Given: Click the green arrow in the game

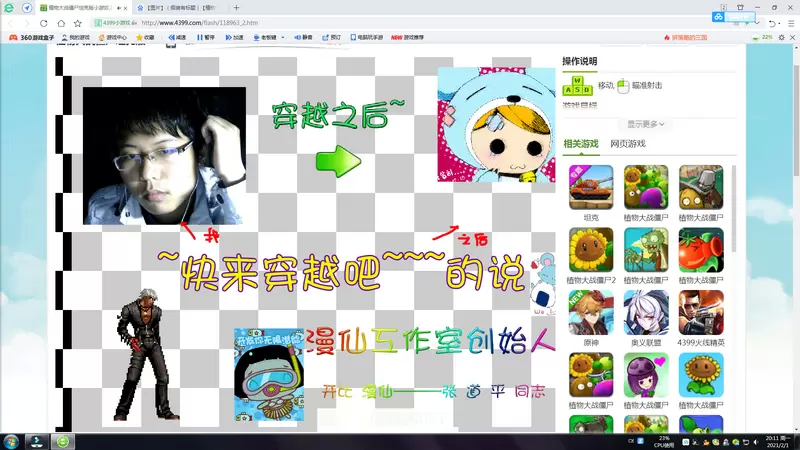Looking at the screenshot, I should coord(338,161).
